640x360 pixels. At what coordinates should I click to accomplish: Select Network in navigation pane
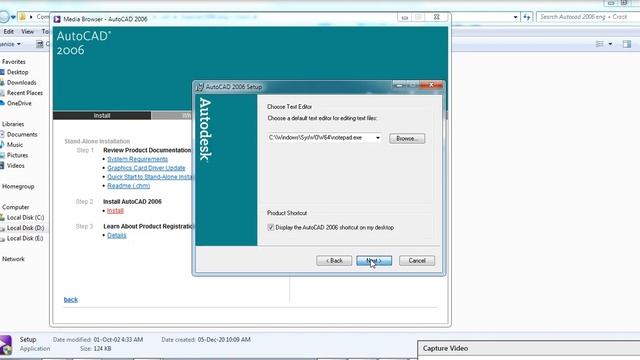(x=13, y=259)
